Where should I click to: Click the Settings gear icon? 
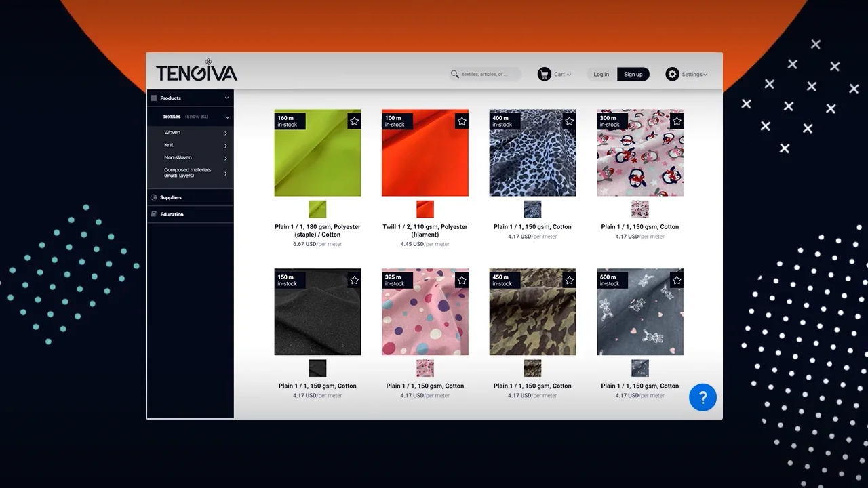[672, 74]
